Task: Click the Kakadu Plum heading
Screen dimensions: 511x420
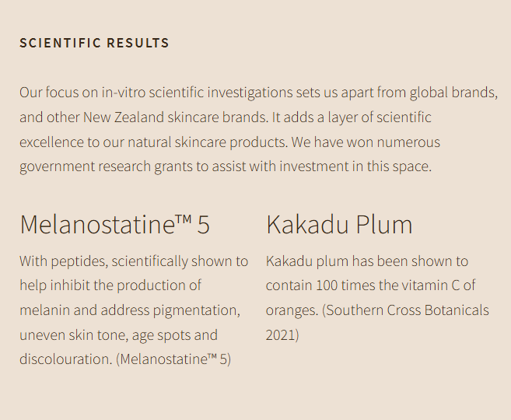Action: point(339,225)
